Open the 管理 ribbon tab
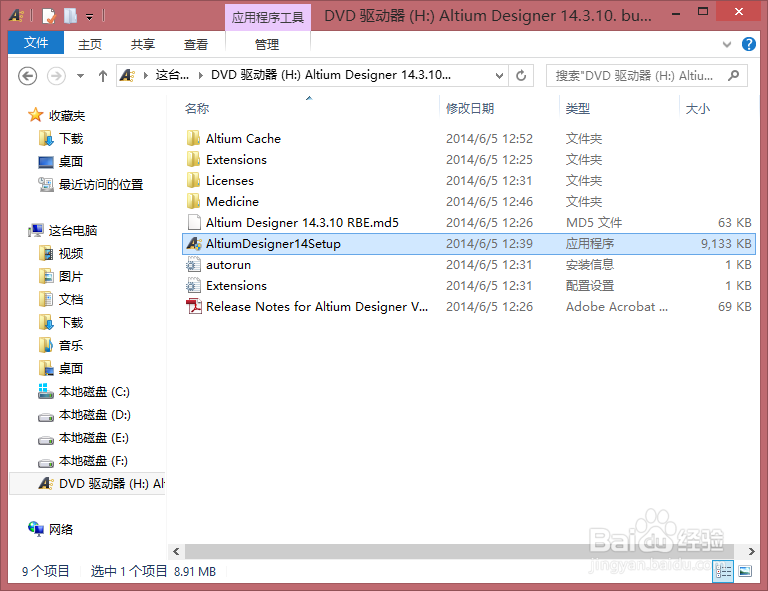Viewport: 768px width, 591px height. [x=267, y=45]
